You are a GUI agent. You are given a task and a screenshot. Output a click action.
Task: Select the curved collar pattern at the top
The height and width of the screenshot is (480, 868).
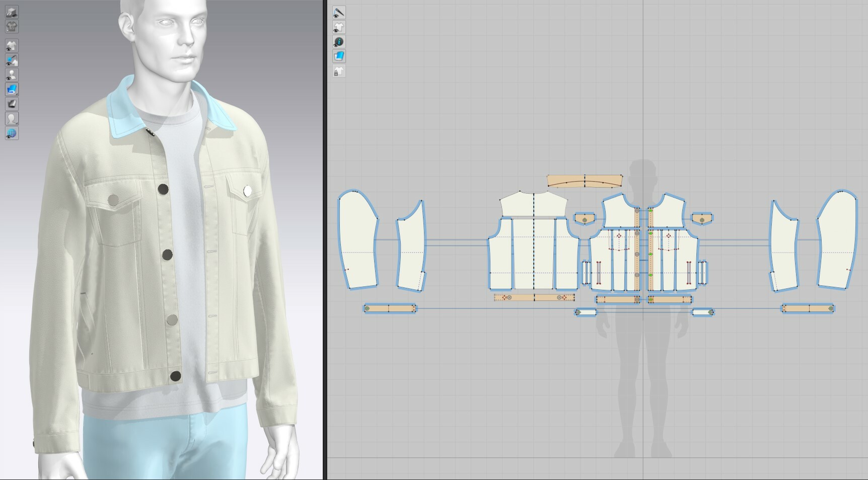(x=584, y=181)
